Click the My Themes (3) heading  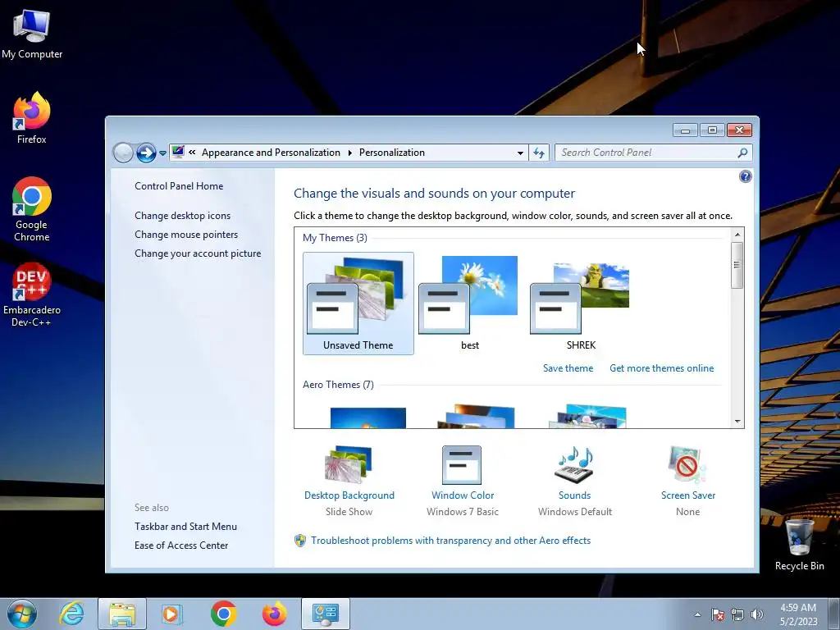pos(335,237)
